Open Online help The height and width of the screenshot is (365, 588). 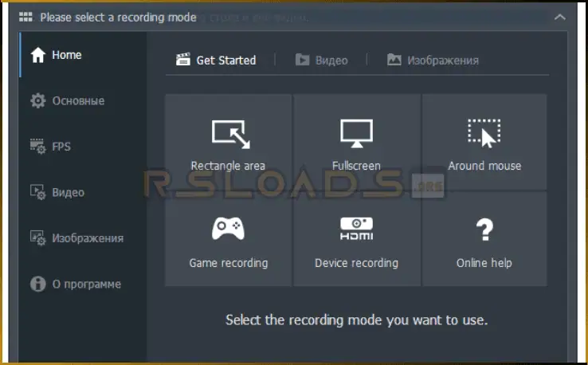pyautogui.click(x=484, y=239)
